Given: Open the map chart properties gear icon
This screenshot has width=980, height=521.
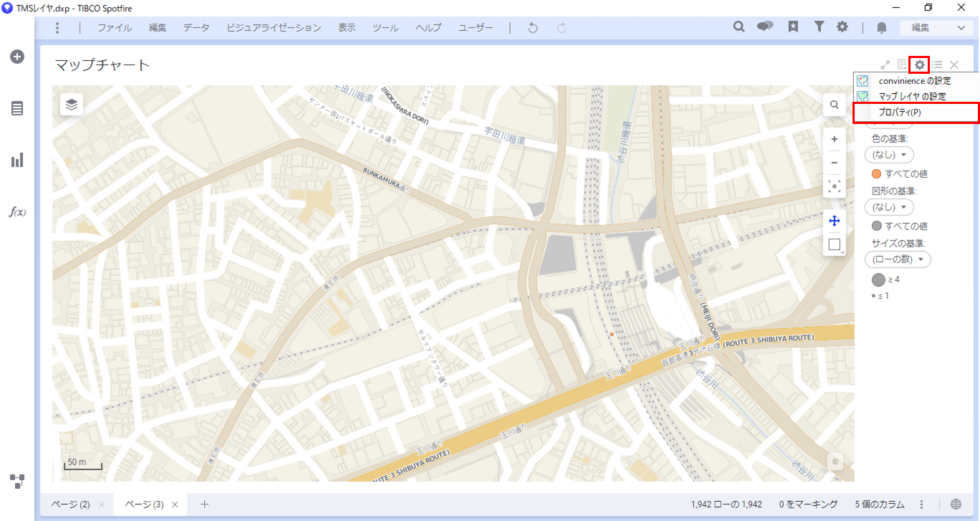Looking at the screenshot, I should [x=919, y=64].
